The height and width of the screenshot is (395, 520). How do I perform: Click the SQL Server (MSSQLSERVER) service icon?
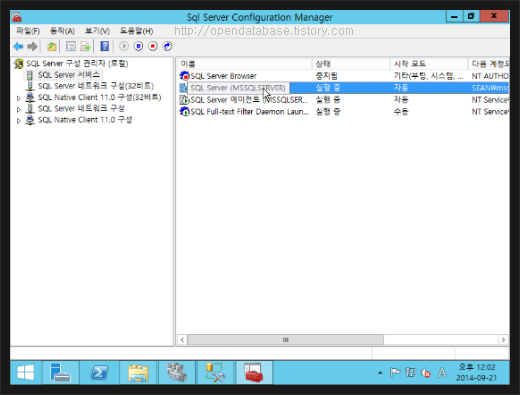point(183,88)
